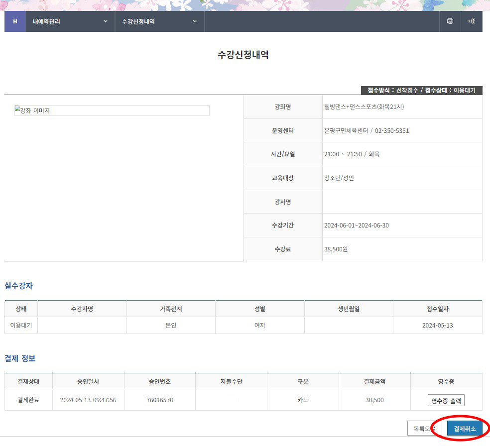Expand the 수강신청내역 dropdown chevron

coord(194,21)
